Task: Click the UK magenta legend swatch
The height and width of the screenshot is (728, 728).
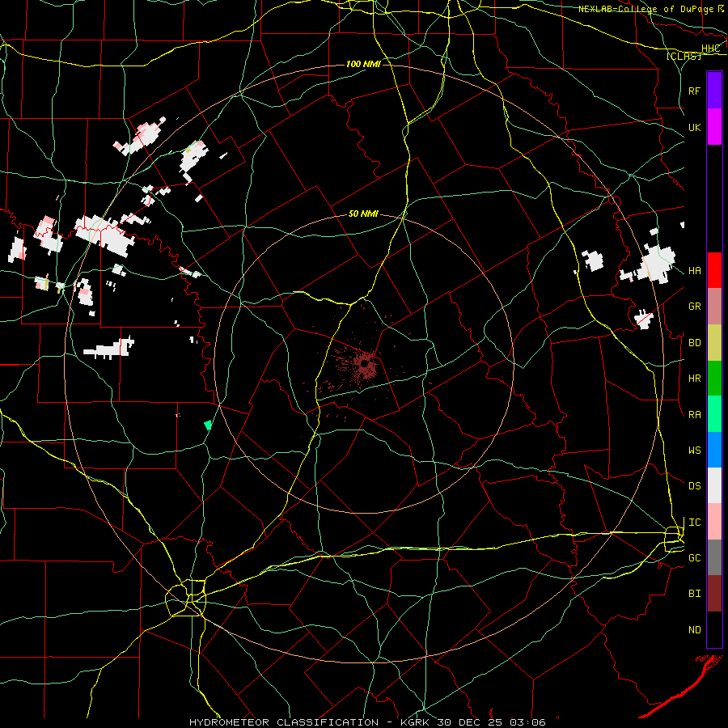Action: 714,127
